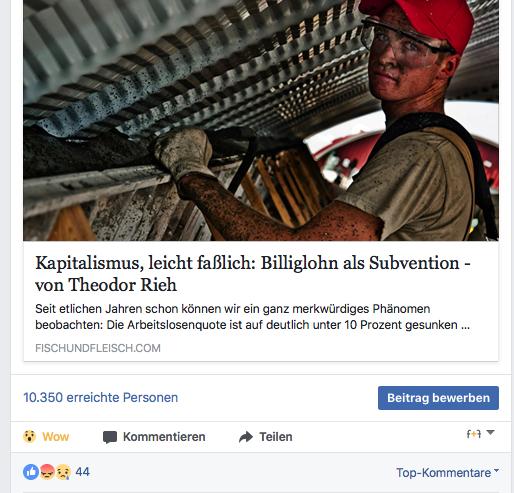Expand the Top-Kommentare sorting dropdown
The image size is (514, 493).
447,472
